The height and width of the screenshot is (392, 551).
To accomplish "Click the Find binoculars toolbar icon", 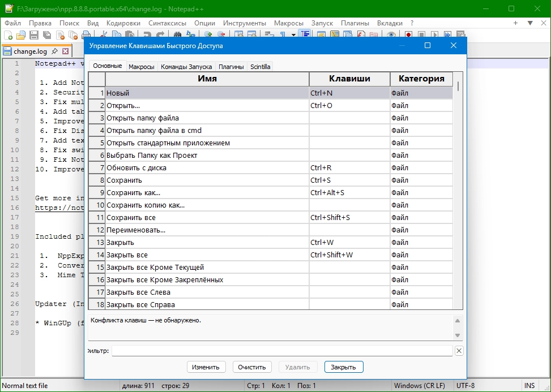I will tap(178, 35).
